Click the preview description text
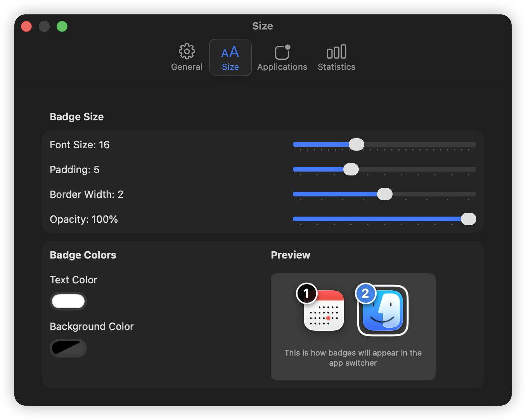Screen dimensions: 526x420 coord(353,358)
